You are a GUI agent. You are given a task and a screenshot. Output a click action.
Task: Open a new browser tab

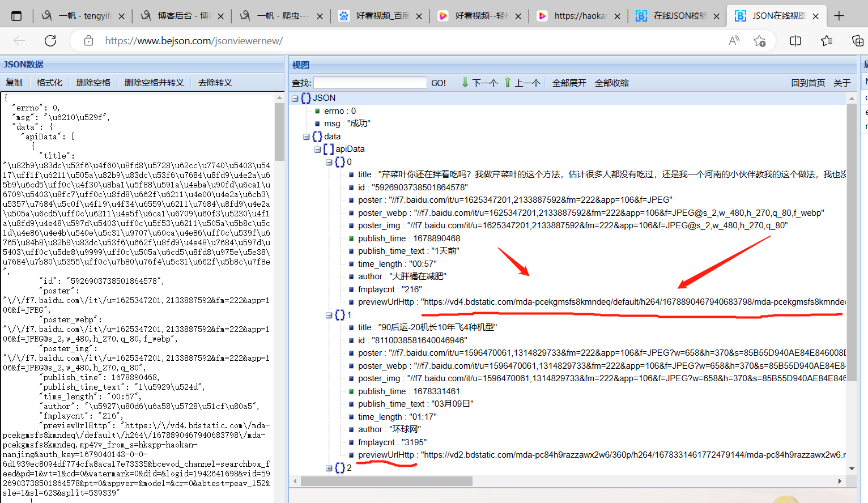(x=839, y=16)
